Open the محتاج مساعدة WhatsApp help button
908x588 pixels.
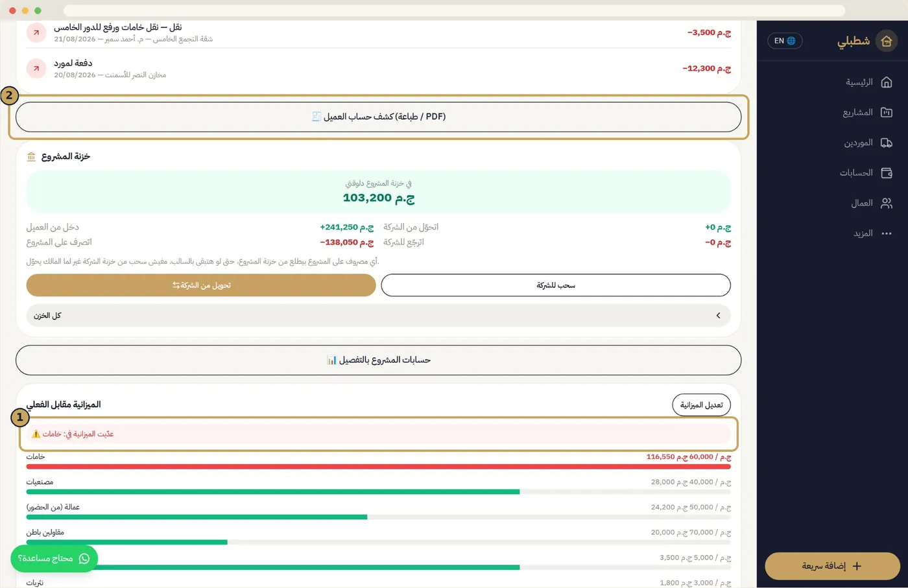coord(54,558)
